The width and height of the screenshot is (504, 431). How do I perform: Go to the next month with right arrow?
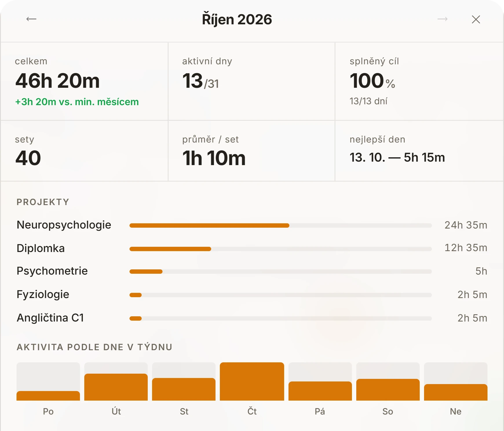(x=443, y=19)
